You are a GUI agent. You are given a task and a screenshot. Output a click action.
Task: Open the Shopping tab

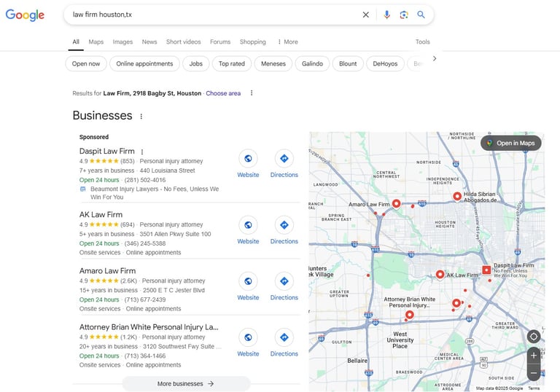253,42
